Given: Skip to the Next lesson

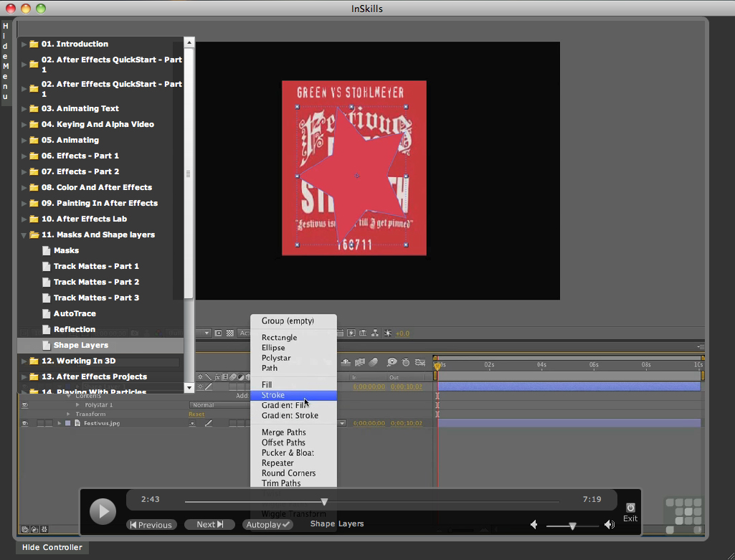Looking at the screenshot, I should click(209, 524).
